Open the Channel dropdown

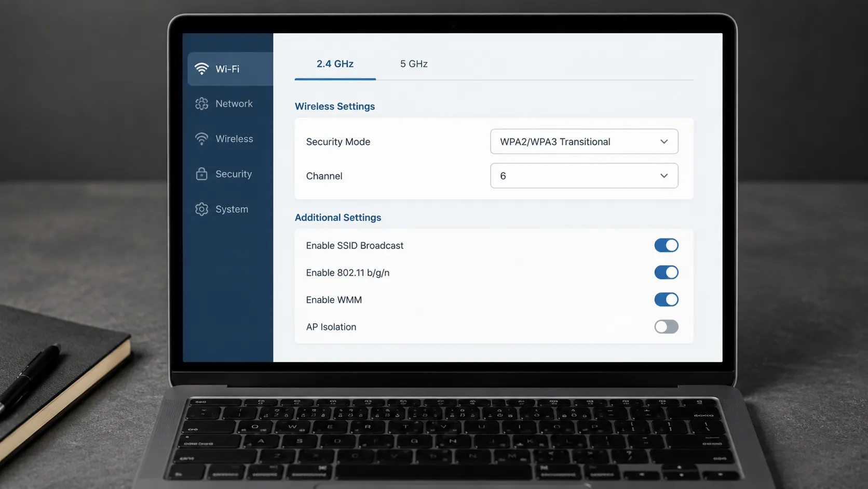coord(584,176)
